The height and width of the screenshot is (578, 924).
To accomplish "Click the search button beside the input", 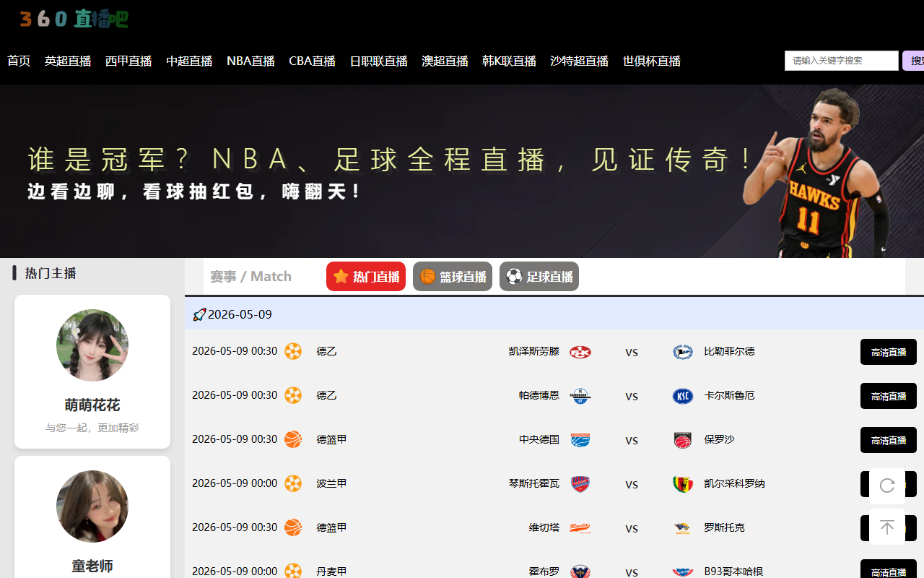I will click(x=913, y=61).
